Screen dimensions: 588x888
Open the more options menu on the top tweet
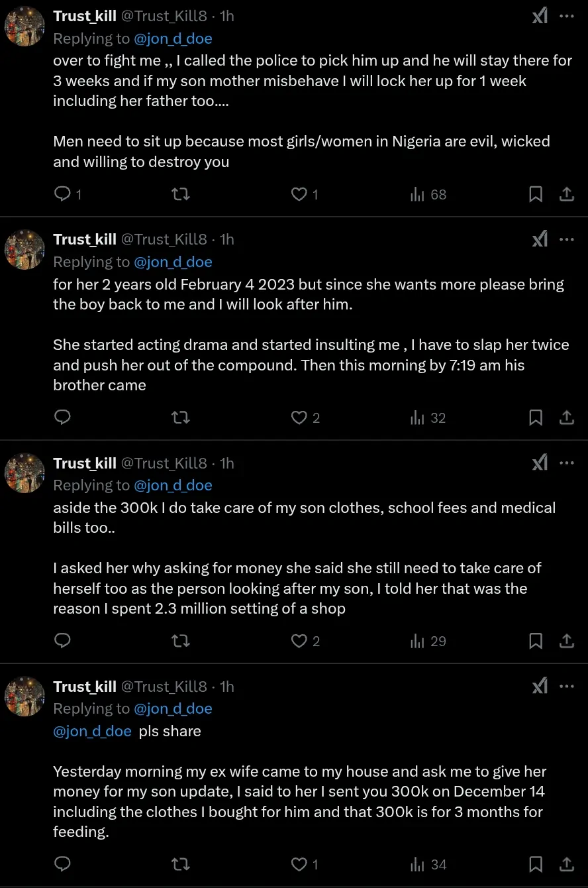(x=567, y=16)
